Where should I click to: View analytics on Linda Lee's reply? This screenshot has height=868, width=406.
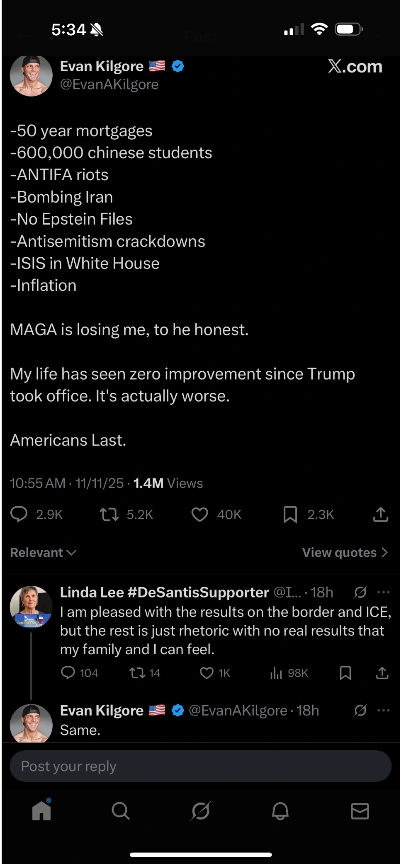pyautogui.click(x=276, y=673)
